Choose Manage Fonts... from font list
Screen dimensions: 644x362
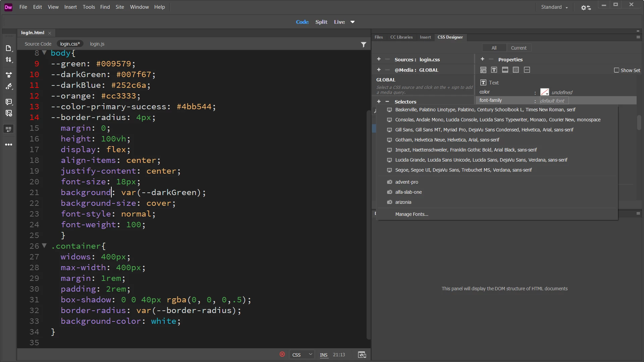pyautogui.click(x=412, y=214)
